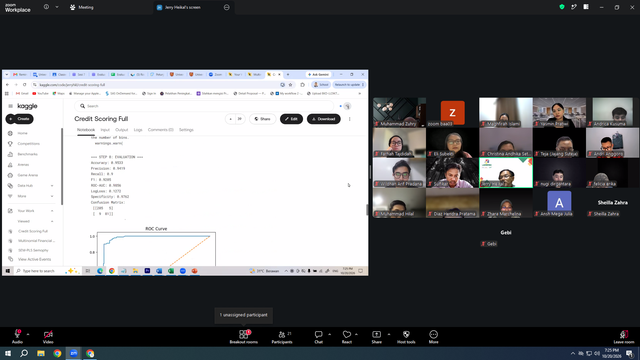This screenshot has height=360, width=640.
Task: Open the Comments (0) tab in Kaggle
Action: [x=160, y=130]
